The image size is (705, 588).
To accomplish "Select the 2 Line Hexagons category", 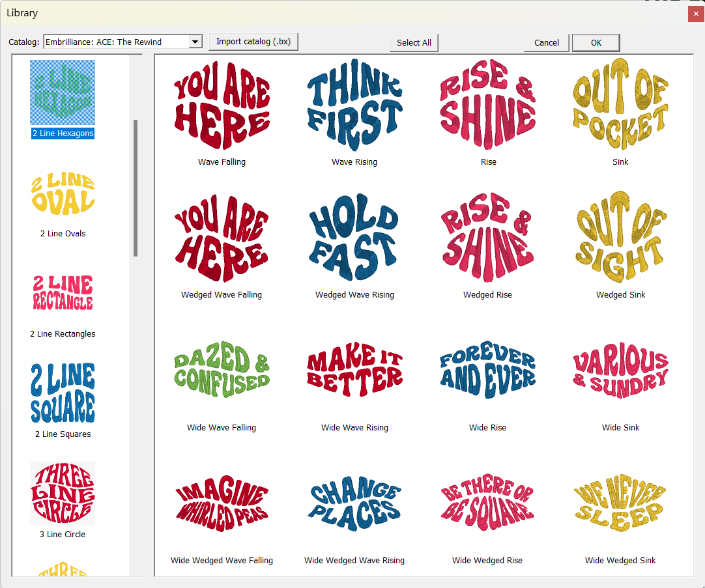I will 63,92.
